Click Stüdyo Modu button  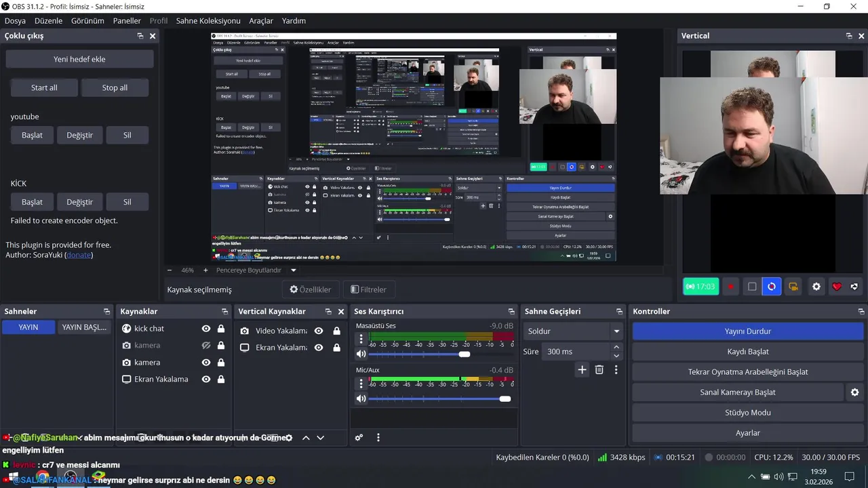tap(748, 413)
